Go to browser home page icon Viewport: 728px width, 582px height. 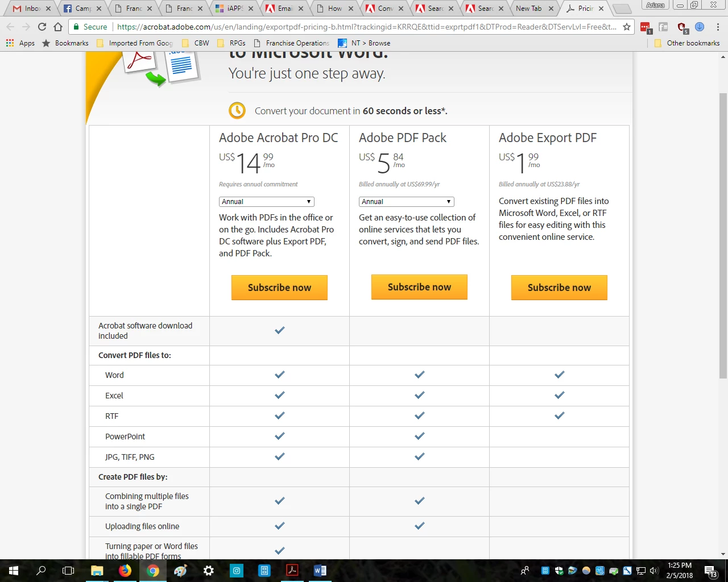point(58,27)
